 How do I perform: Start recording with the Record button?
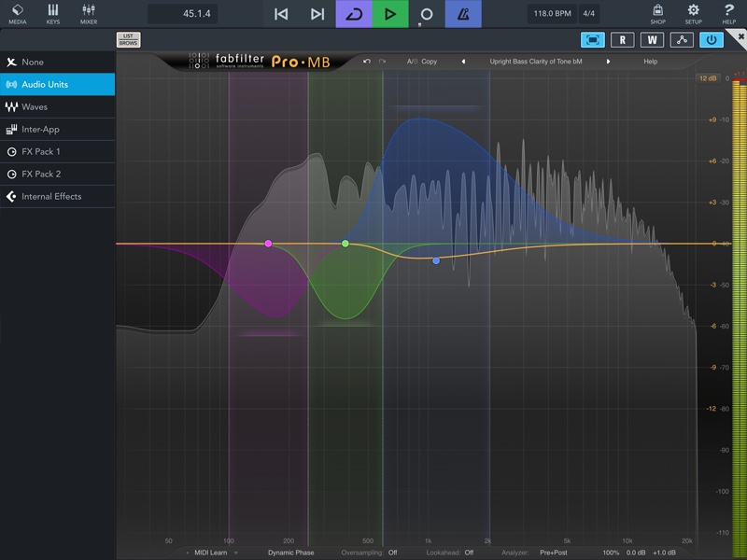point(427,14)
